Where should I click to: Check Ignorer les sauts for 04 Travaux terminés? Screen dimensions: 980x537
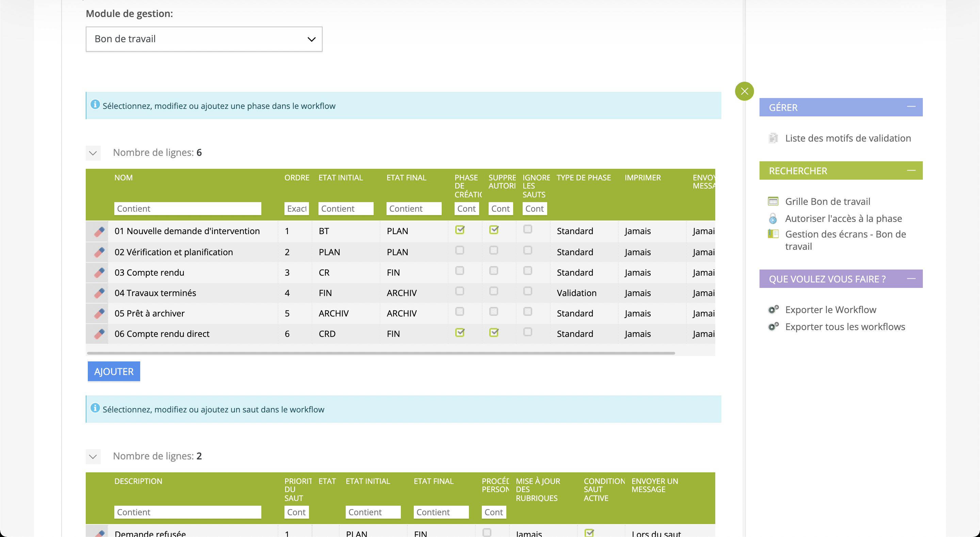tap(528, 291)
